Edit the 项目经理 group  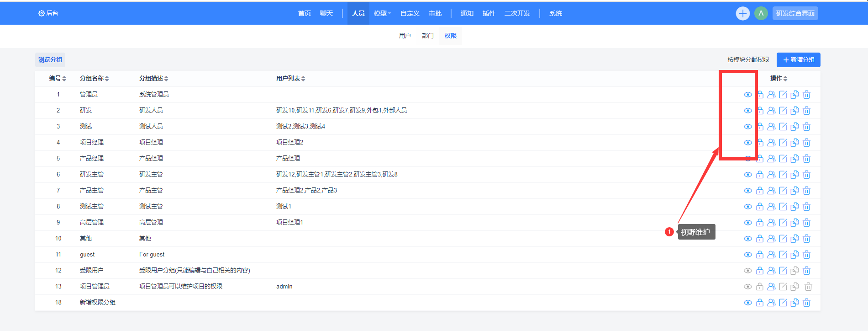(783, 143)
